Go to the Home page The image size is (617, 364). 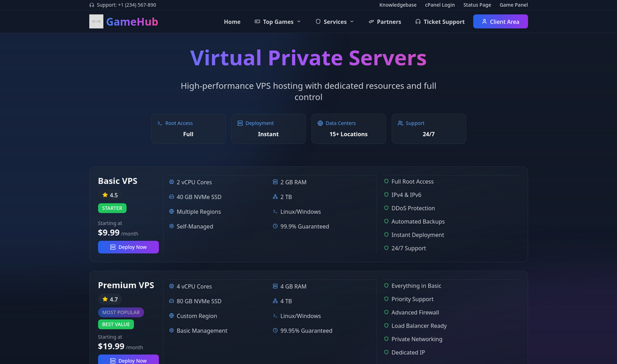pyautogui.click(x=232, y=22)
